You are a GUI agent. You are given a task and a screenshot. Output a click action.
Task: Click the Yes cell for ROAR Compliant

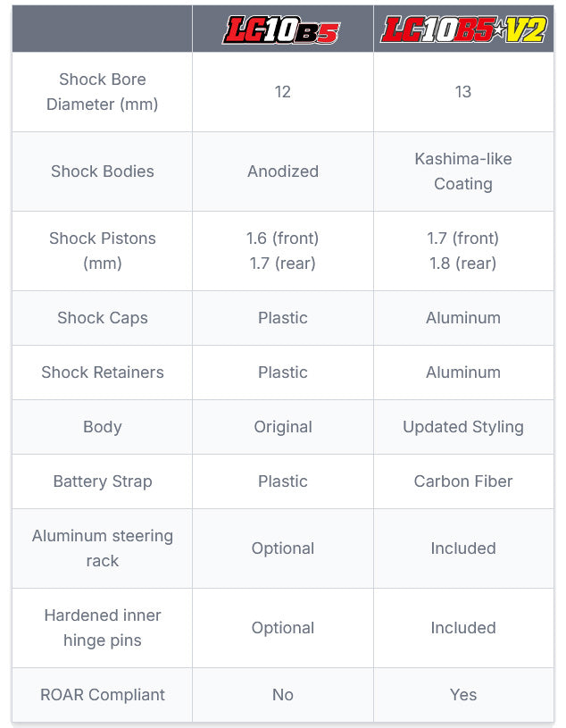[x=463, y=695]
